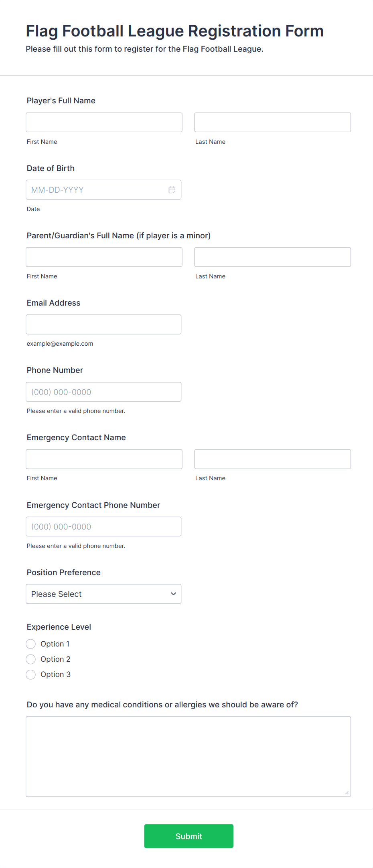This screenshot has width=373, height=868.
Task: Click the parent/guardian First Name field
Action: coord(104,257)
